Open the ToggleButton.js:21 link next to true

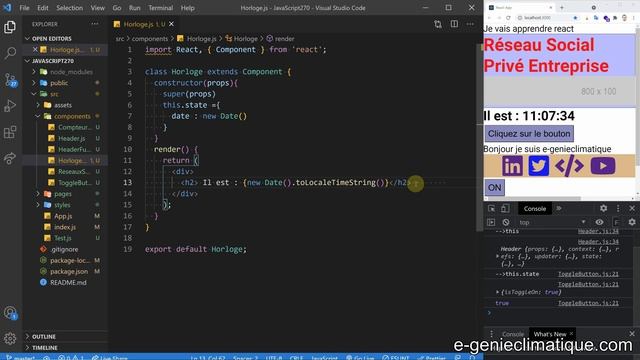click(x=588, y=303)
